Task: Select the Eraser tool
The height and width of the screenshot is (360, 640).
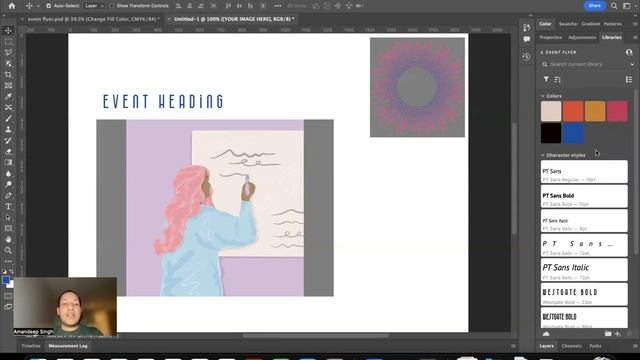Action: pyautogui.click(x=8, y=151)
